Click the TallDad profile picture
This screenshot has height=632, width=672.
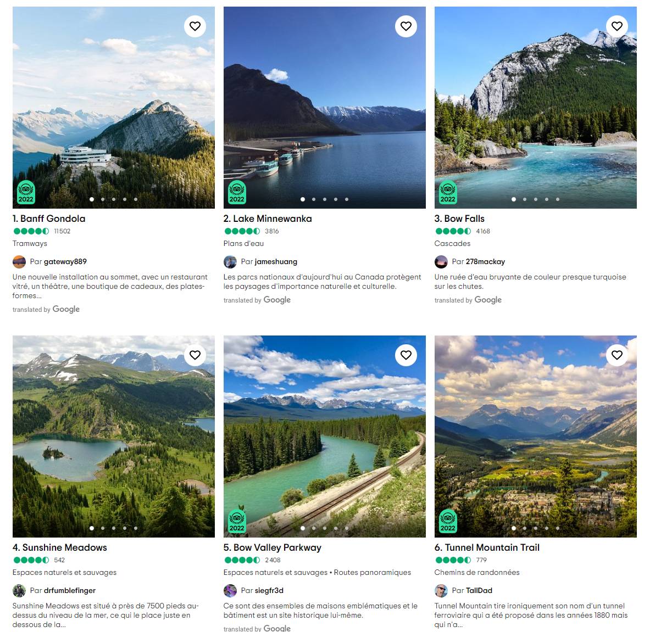(x=441, y=590)
